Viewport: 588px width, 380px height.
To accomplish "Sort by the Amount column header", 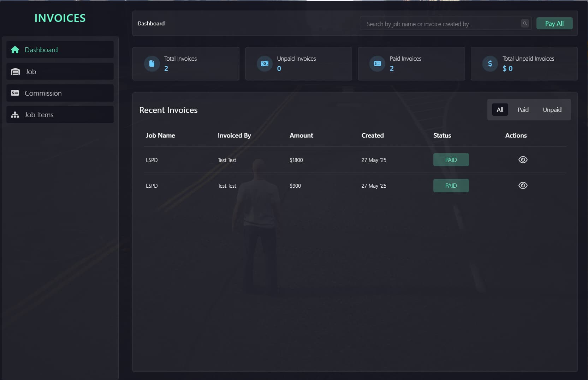I will pyautogui.click(x=301, y=135).
